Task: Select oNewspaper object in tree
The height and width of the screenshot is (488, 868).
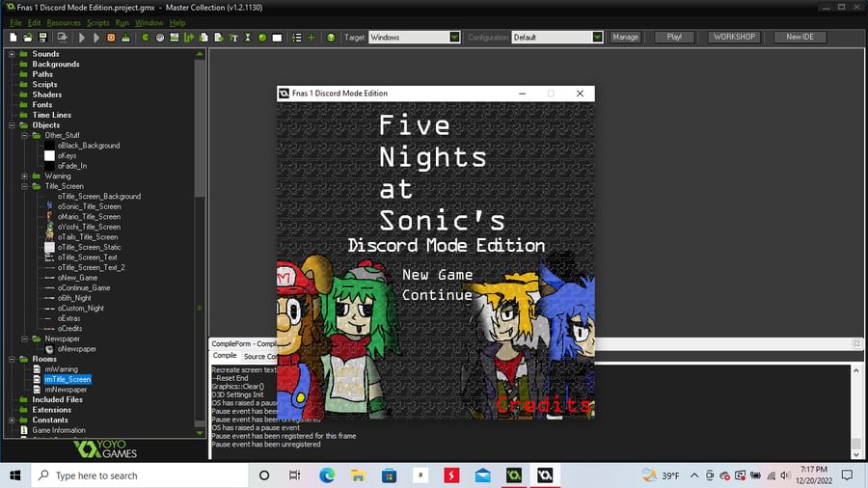Action: 77,349
